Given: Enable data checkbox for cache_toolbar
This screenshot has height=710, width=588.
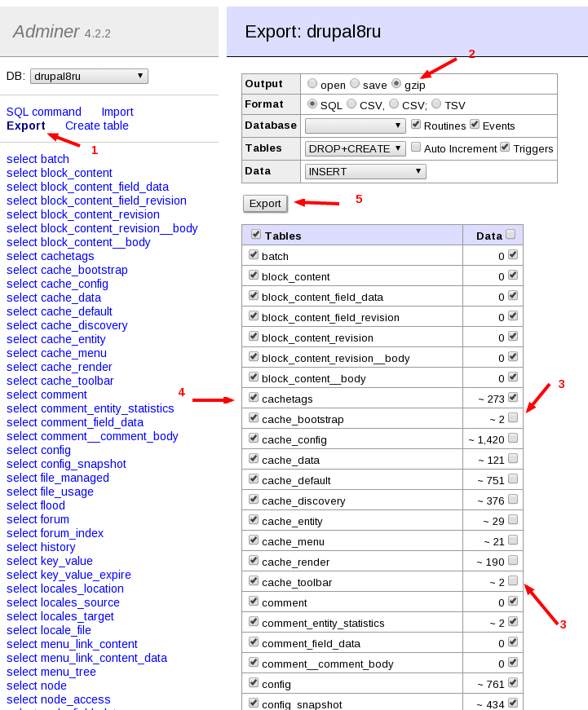Looking at the screenshot, I should coord(513,580).
